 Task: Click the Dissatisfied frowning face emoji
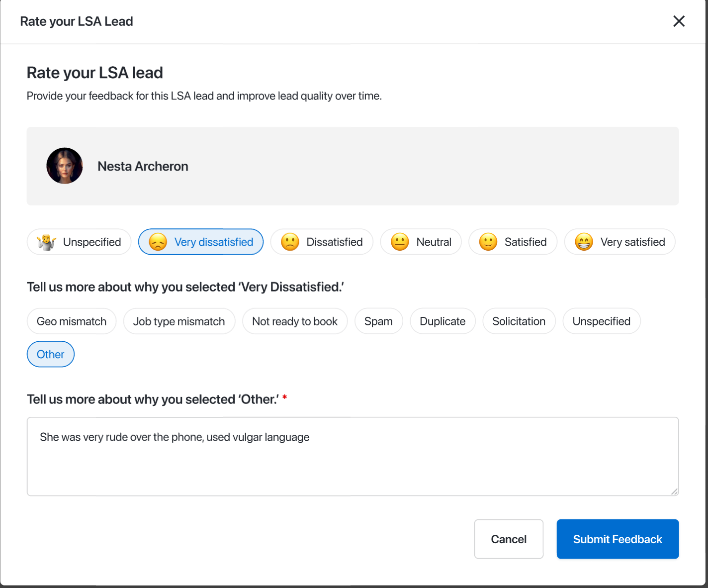click(x=290, y=242)
